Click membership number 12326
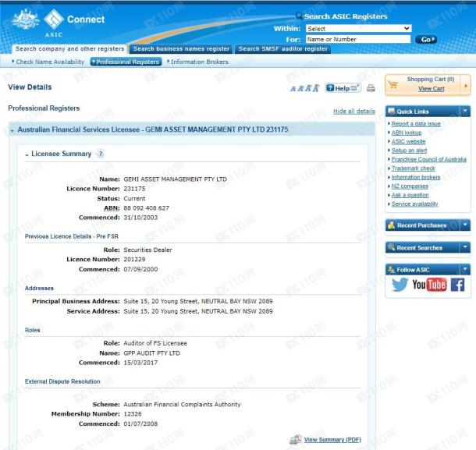This screenshot has height=450, width=476. [133, 414]
